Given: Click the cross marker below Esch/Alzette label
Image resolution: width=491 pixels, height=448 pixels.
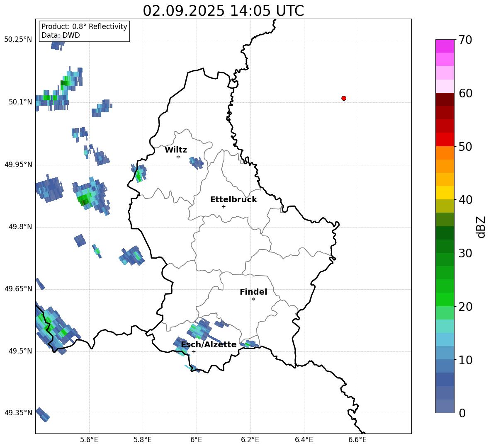Looking at the screenshot, I should pos(194,351).
